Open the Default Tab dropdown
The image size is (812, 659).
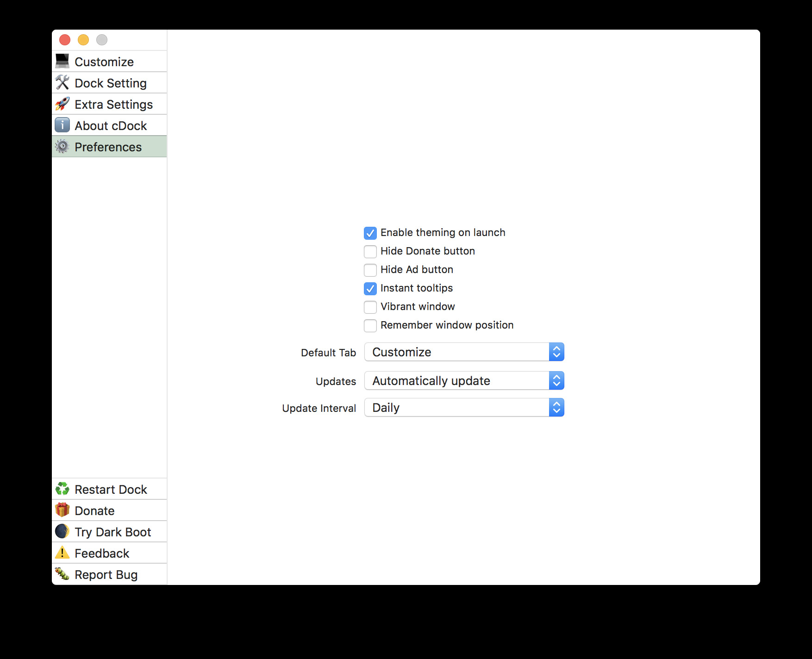tap(464, 352)
